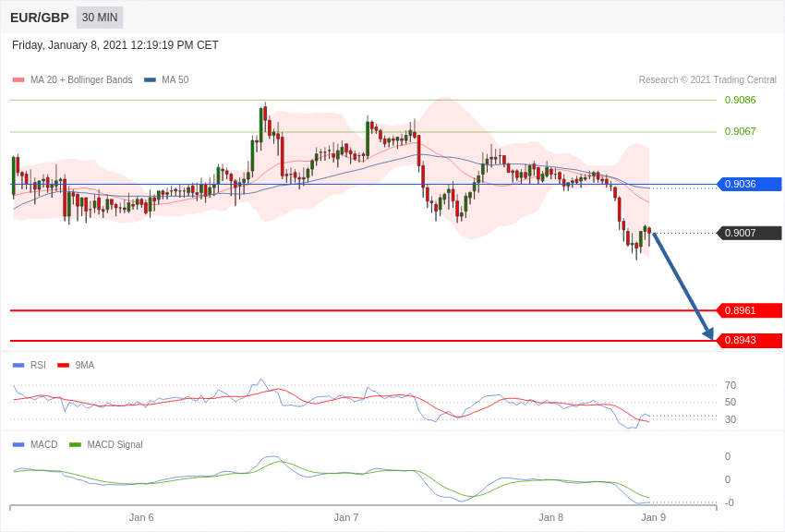Click the 'RSI' legend label
The width and height of the screenshot is (785, 532).
tap(38, 366)
